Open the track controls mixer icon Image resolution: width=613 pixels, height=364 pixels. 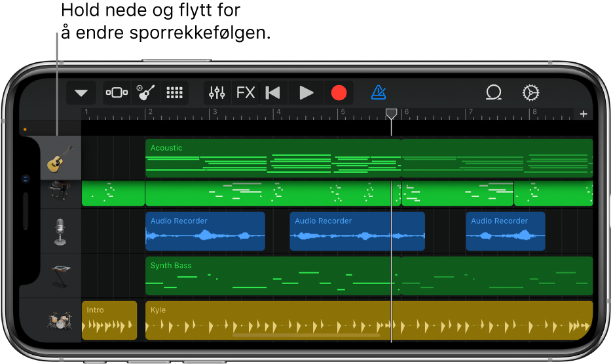pos(217,93)
